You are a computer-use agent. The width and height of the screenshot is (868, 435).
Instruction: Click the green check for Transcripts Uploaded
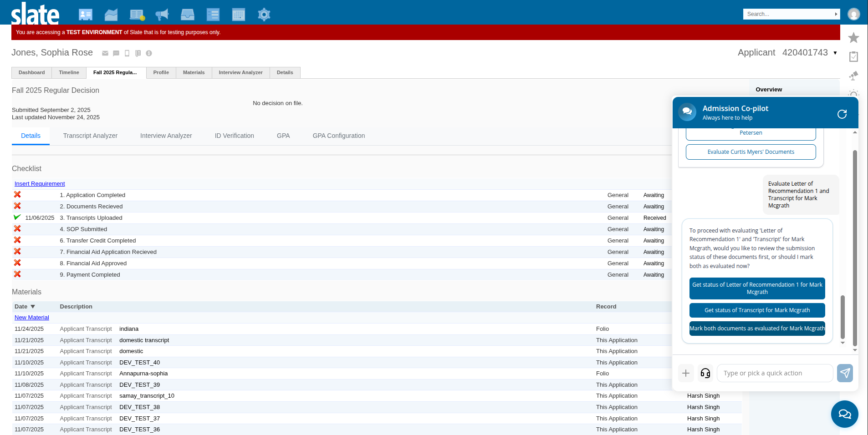[17, 217]
